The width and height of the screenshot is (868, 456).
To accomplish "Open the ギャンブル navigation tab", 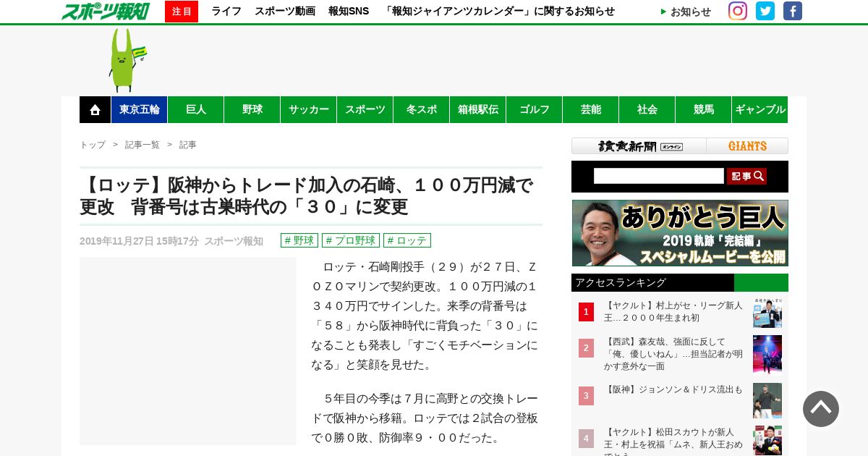I will click(760, 109).
